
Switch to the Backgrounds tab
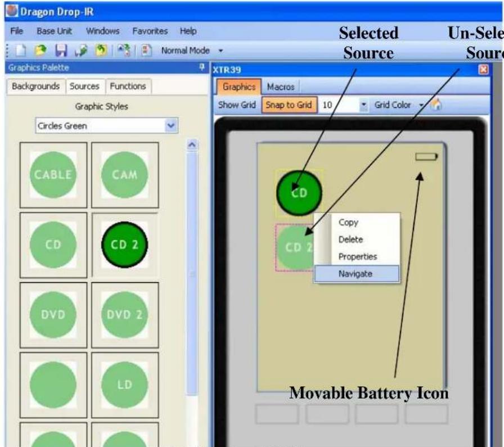[35, 86]
